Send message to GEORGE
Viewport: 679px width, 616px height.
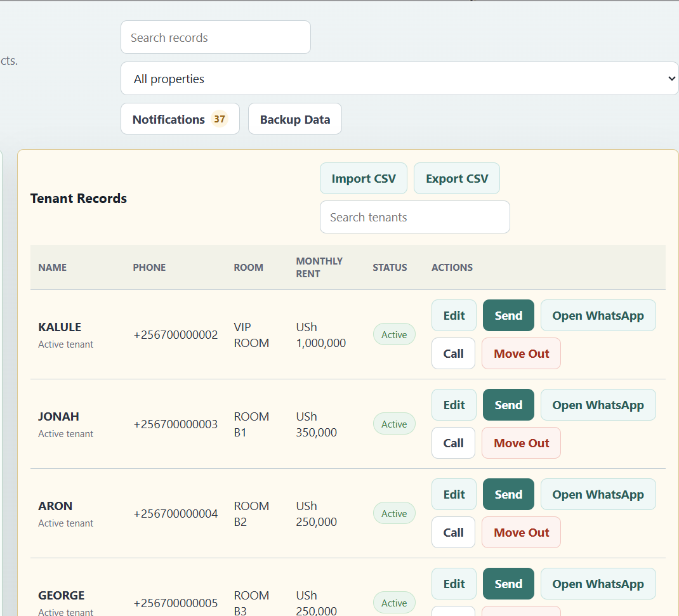[x=508, y=584]
